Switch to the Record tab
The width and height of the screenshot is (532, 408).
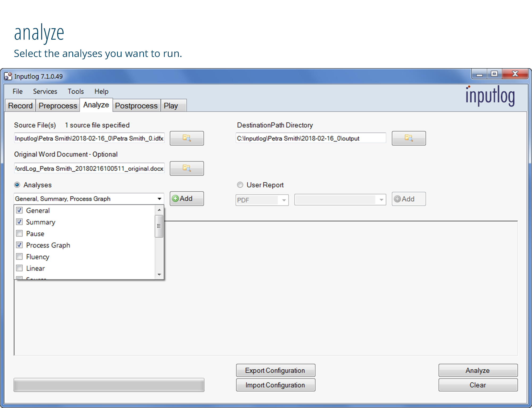(x=20, y=106)
